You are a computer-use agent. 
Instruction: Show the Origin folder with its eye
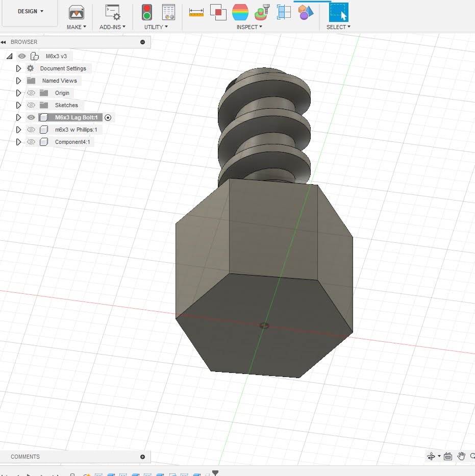(x=31, y=93)
